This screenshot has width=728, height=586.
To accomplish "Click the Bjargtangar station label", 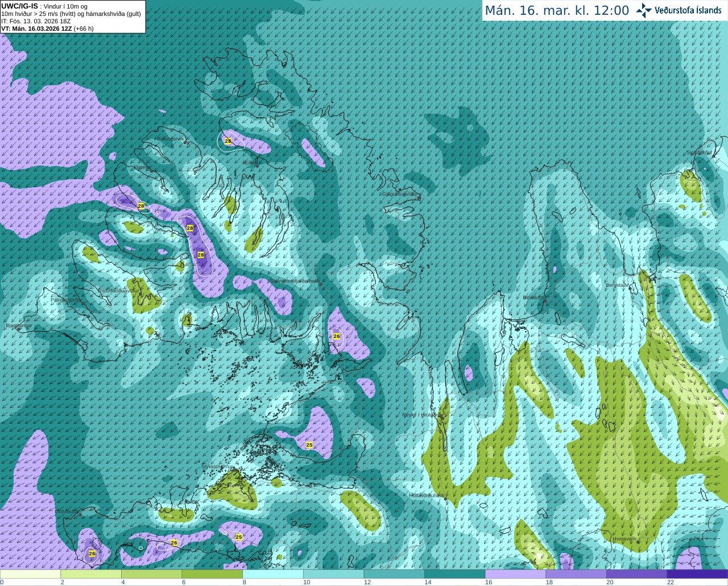I will click(x=19, y=326).
